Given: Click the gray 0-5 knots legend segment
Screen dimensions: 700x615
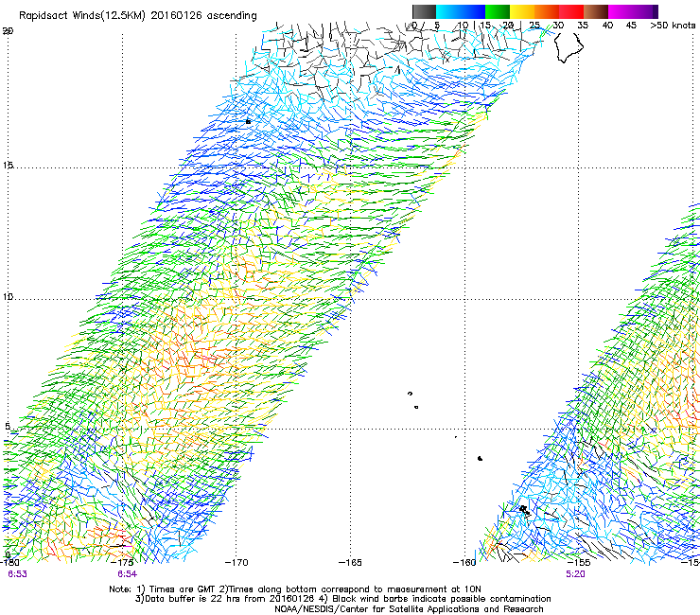Looking at the screenshot, I should (x=424, y=11).
